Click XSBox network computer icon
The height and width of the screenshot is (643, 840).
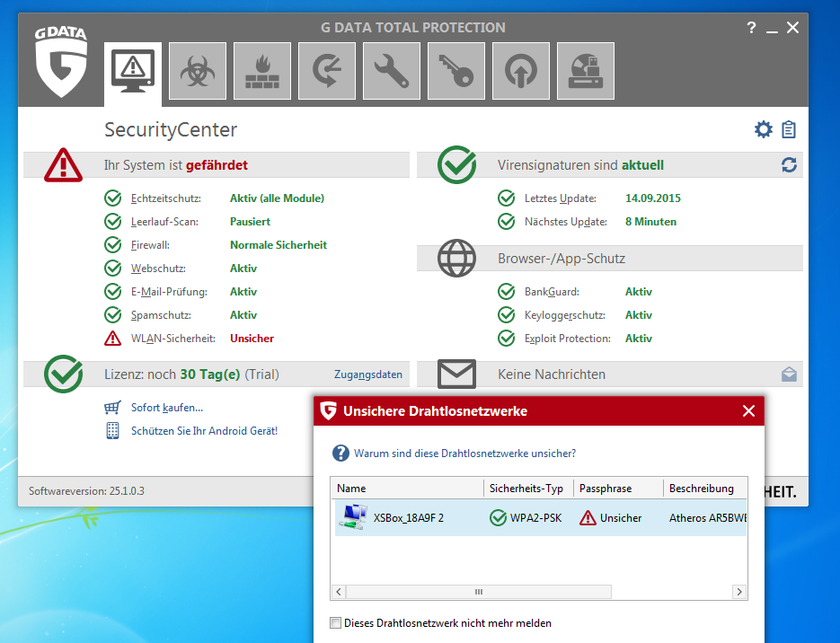click(353, 517)
